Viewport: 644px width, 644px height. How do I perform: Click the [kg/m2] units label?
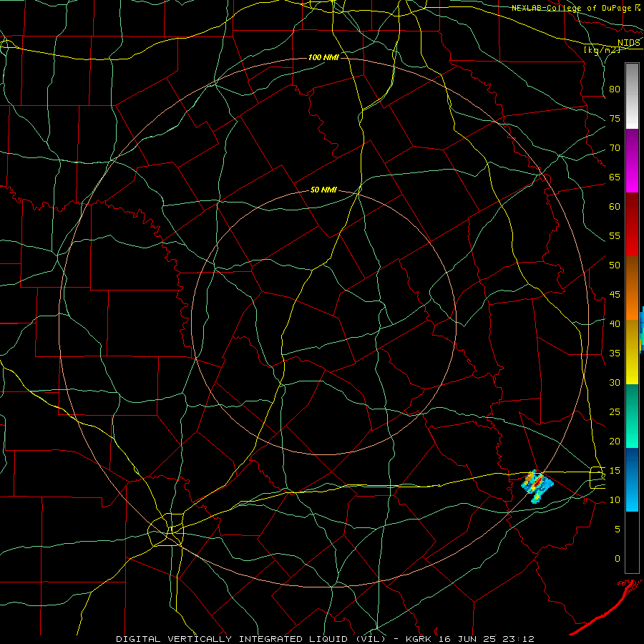(x=602, y=49)
